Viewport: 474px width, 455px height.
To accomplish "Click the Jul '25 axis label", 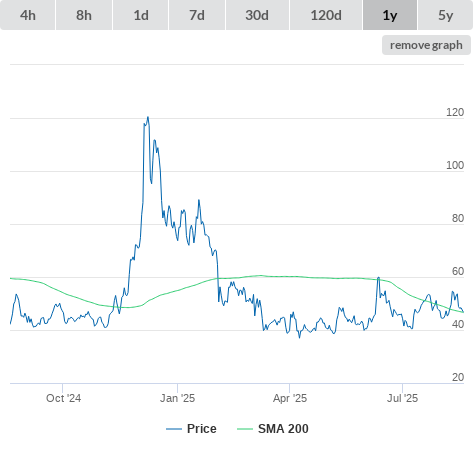I will 402,398.
